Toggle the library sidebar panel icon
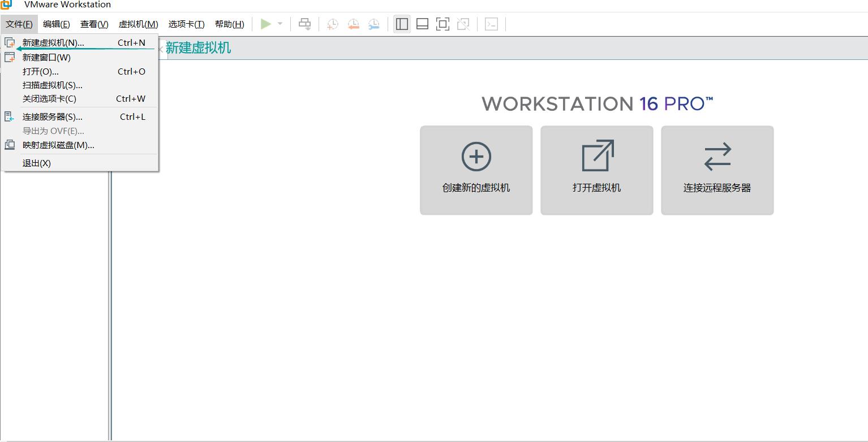The width and height of the screenshot is (868, 442). [402, 24]
